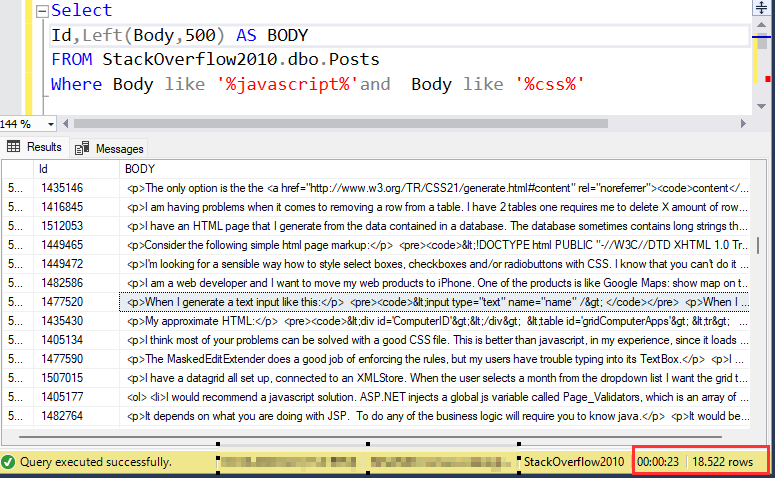
Task: Select cell with Id 1435146
Action: pos(77,188)
